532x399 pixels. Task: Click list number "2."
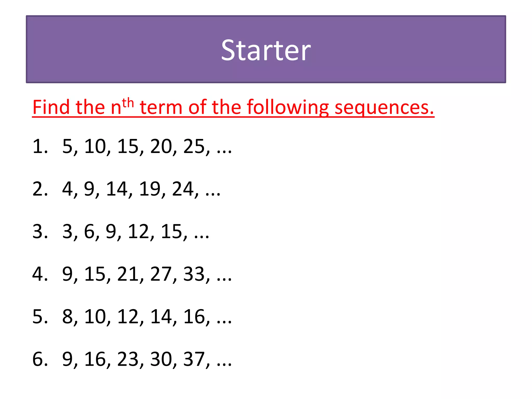point(40,189)
